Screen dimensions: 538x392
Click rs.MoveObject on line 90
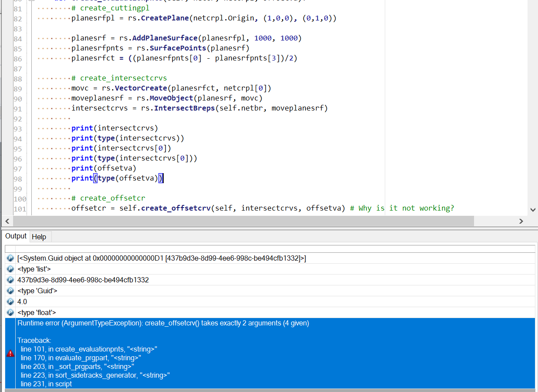point(165,98)
